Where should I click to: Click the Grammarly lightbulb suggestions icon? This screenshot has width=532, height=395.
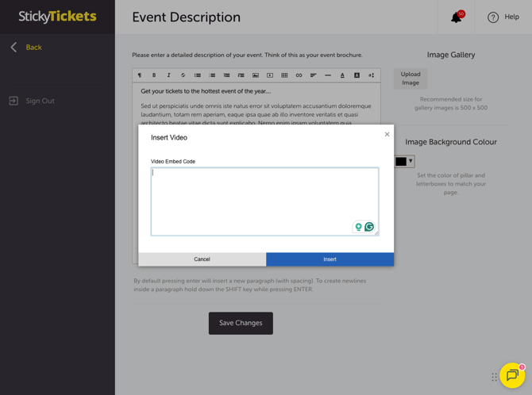[x=358, y=227]
